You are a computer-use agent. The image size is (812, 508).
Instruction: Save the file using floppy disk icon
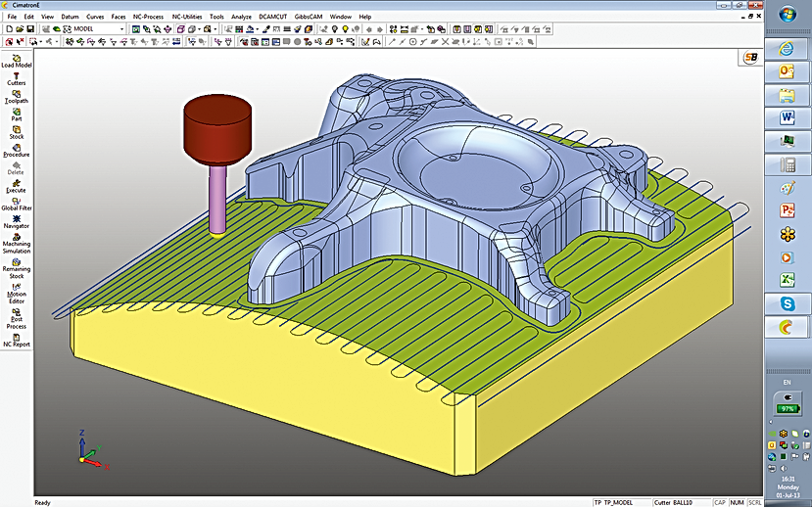[x=30, y=29]
